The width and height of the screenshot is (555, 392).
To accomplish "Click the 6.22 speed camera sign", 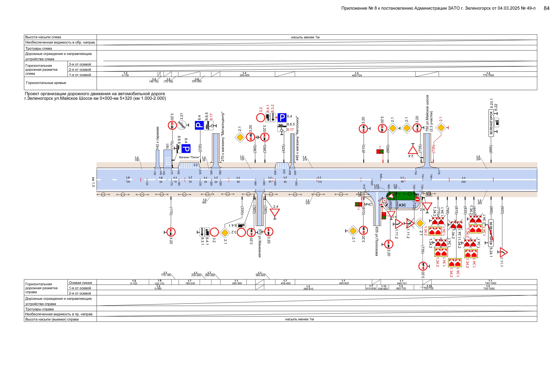I will click(x=497, y=122).
